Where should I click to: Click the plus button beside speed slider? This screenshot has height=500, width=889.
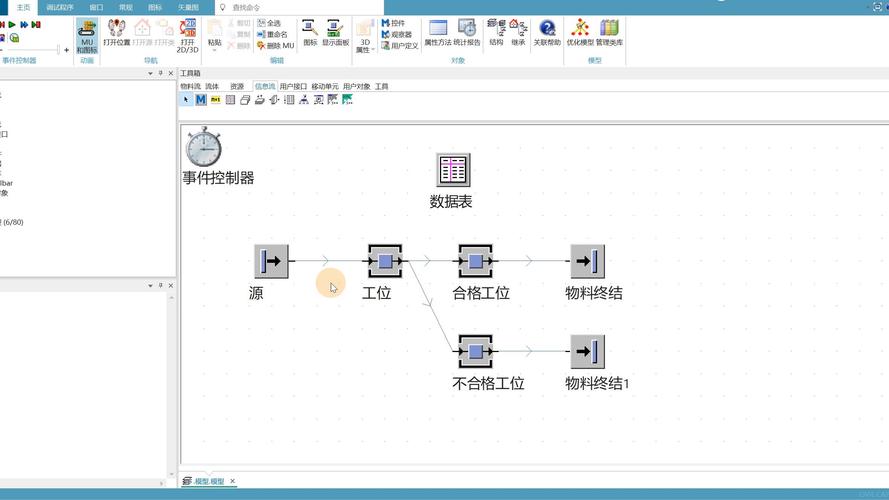coord(66,50)
